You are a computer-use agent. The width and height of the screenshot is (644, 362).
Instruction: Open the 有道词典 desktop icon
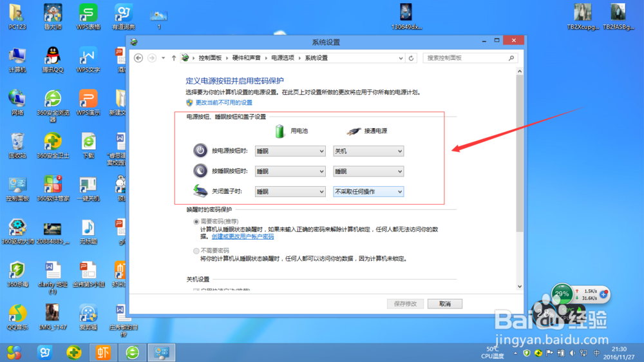coord(123,17)
